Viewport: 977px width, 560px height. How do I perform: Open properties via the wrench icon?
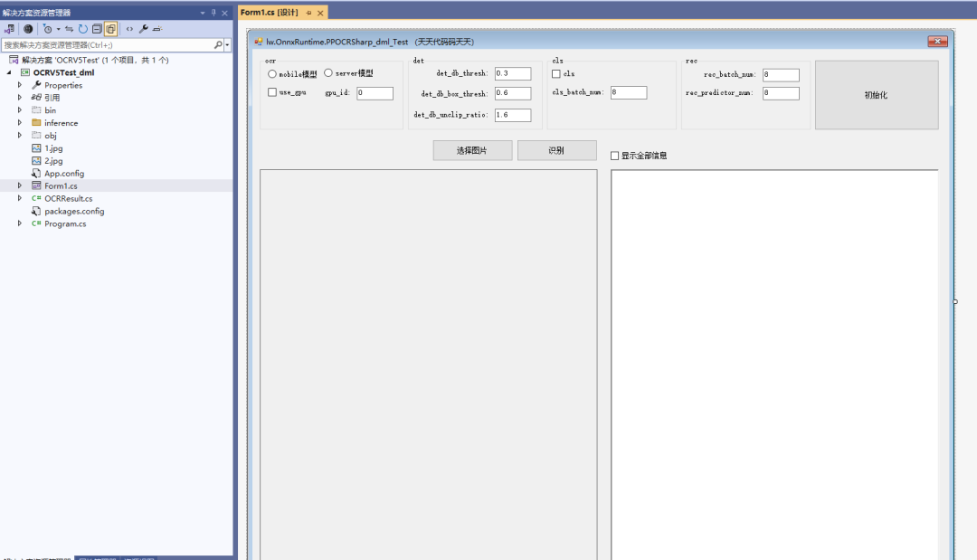pos(143,29)
